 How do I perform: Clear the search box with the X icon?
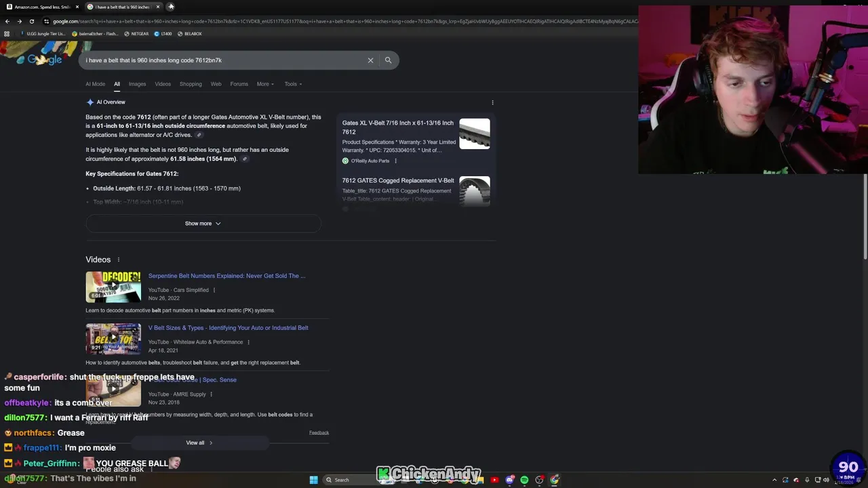[370, 60]
